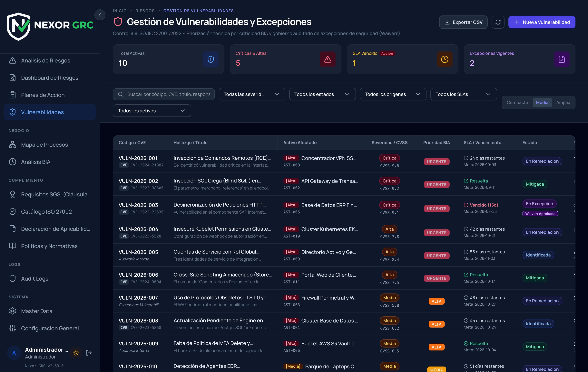Open the Todos los activos dropdown
This screenshot has height=372, width=588.
tap(152, 111)
